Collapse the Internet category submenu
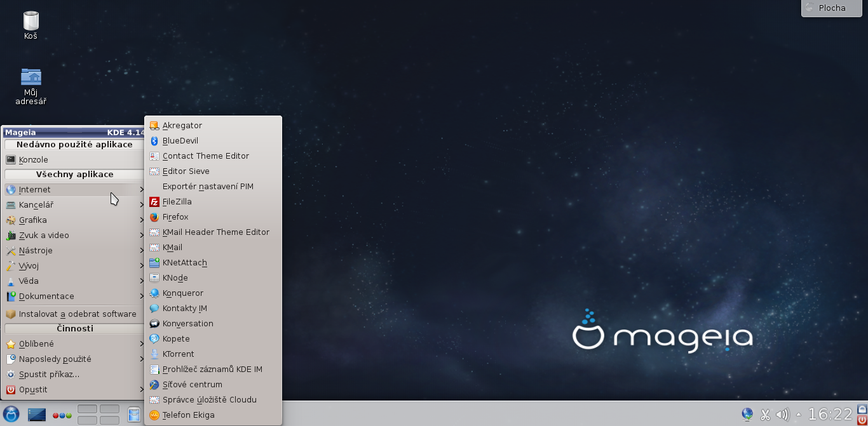The width and height of the screenshot is (868, 426). click(x=74, y=190)
